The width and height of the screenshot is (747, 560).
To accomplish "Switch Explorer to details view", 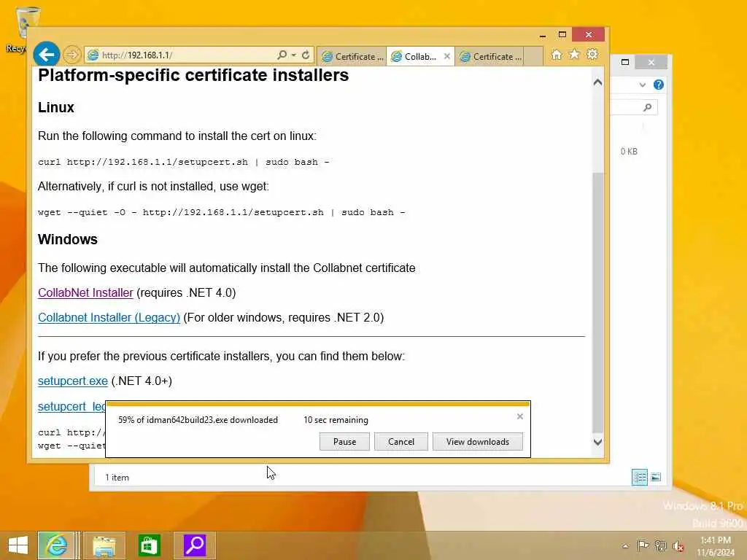I will click(x=639, y=477).
